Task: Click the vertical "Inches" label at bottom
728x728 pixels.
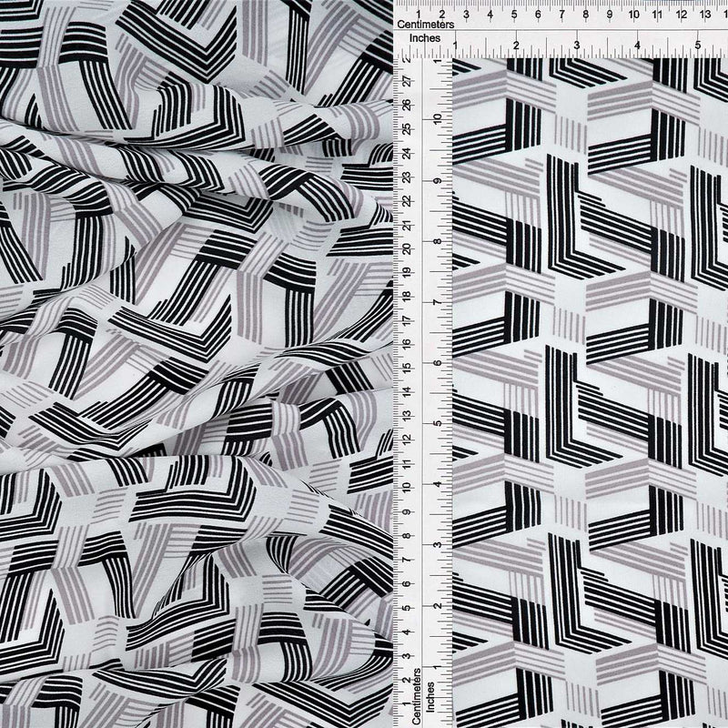Action: [430, 696]
